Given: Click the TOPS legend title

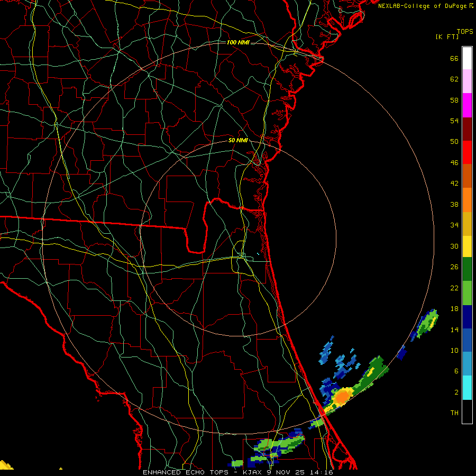Looking at the screenshot, I should tap(465, 32).
